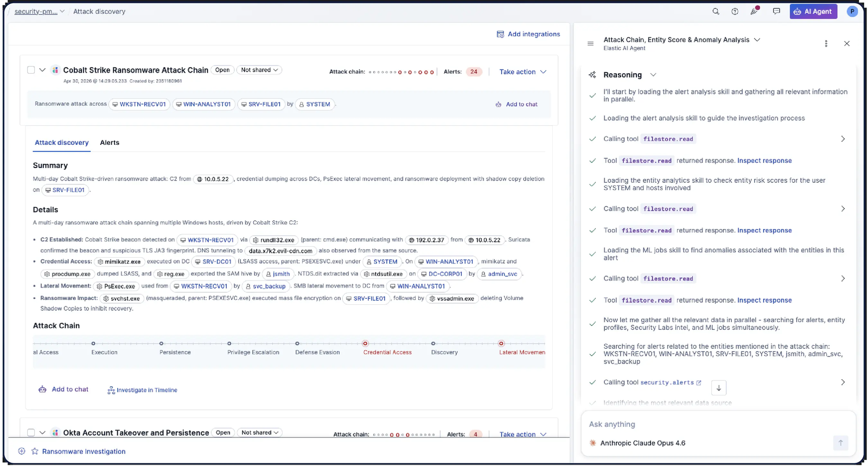Click ntdsutil.exe process badge

tap(384, 274)
